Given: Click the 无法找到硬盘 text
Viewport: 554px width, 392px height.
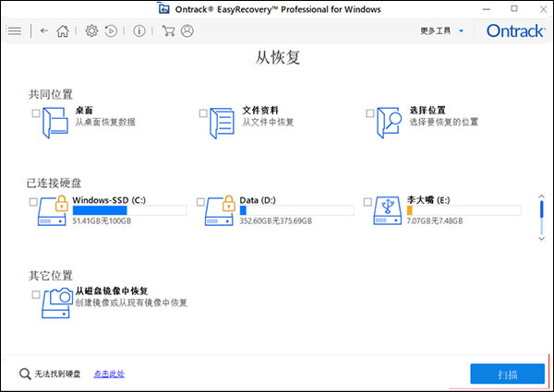Looking at the screenshot, I should click(57, 374).
